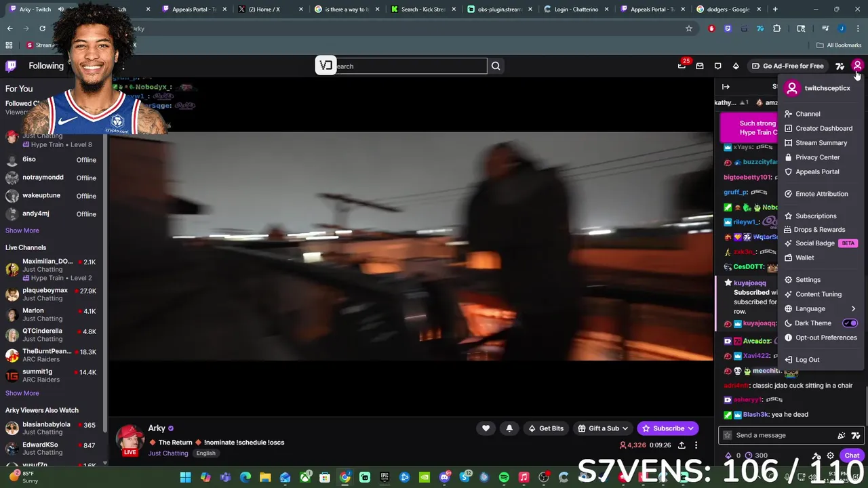
Task: Open notifications inbox with 25 badge
Action: tap(682, 66)
